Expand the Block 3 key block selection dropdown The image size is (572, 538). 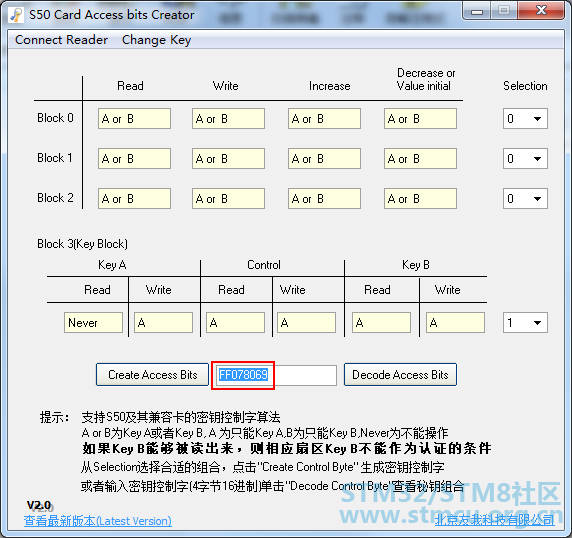[525, 322]
